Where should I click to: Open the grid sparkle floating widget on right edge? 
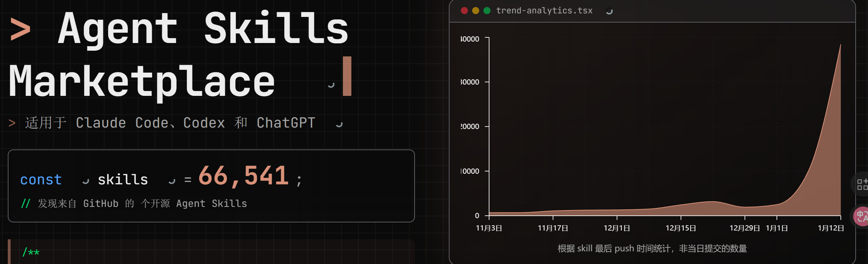point(861,184)
